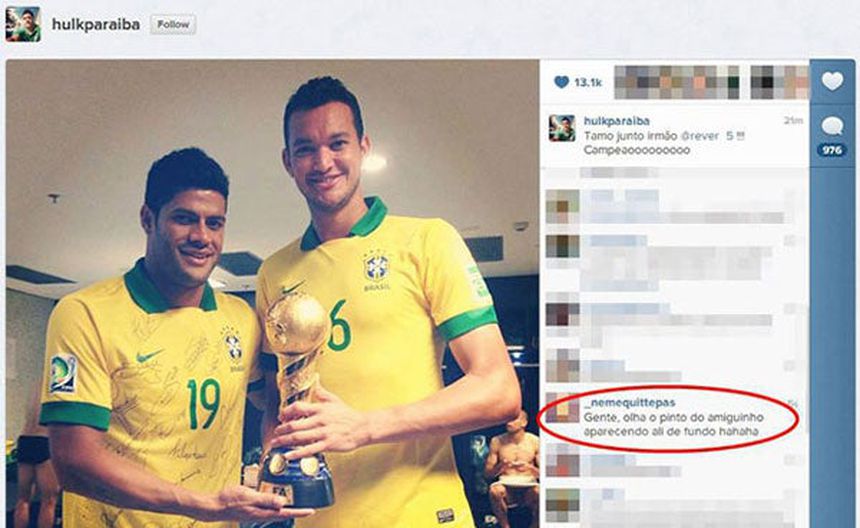
Task: Open the main photo of players with trophy
Action: coord(273,293)
